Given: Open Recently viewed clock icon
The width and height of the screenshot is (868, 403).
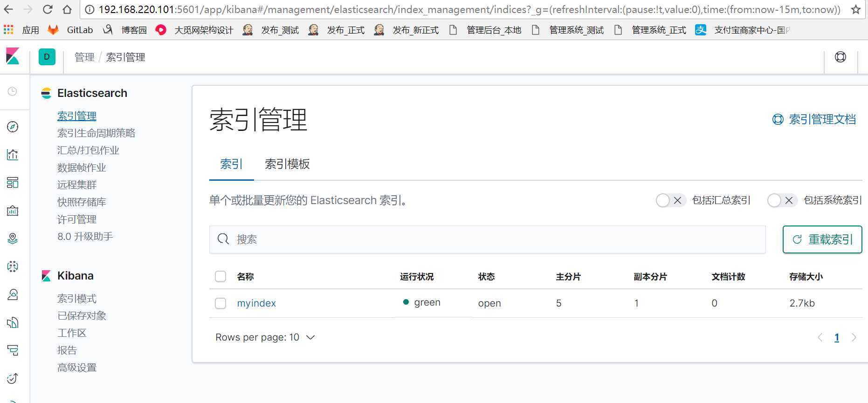Looking at the screenshot, I should pos(13,91).
